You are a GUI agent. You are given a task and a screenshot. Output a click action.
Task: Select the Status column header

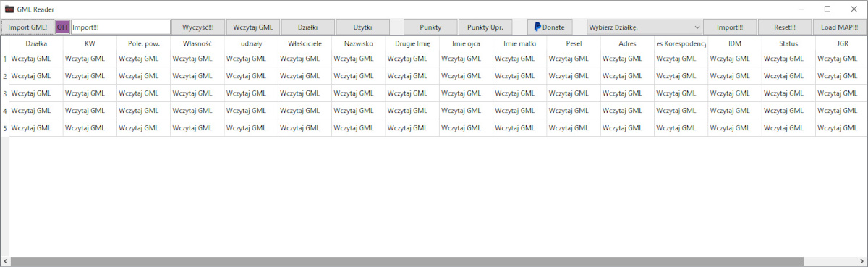tap(788, 43)
